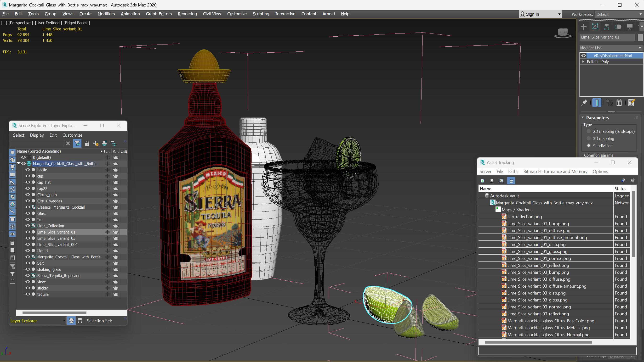Open Bitmap Performance and Memory menu
The height and width of the screenshot is (362, 644).
tap(555, 171)
